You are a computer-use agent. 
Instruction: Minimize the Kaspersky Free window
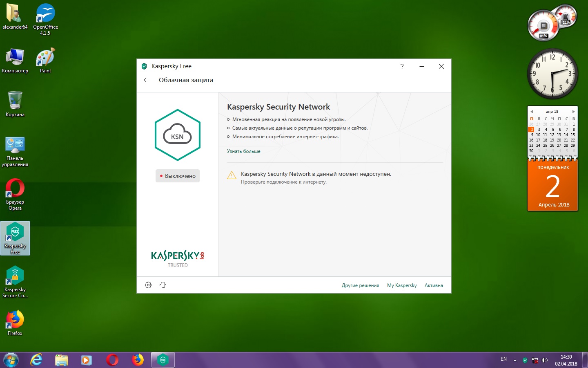(x=422, y=66)
